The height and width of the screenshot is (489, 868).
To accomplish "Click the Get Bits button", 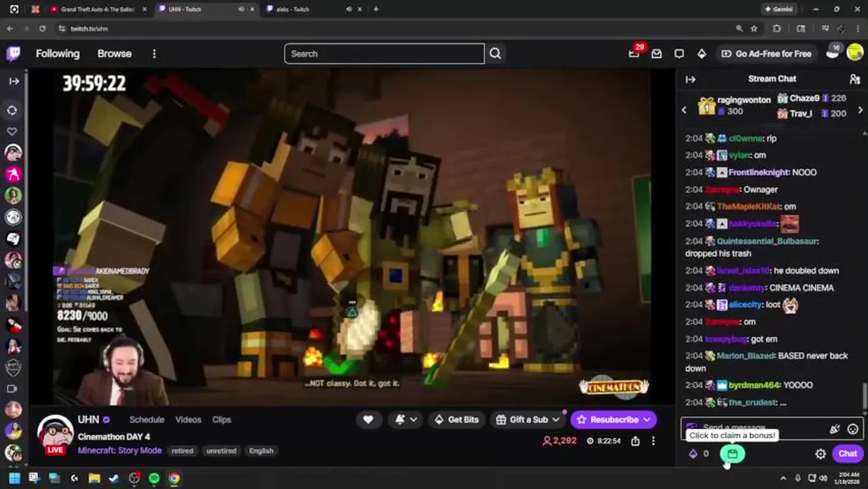I will (x=456, y=420).
